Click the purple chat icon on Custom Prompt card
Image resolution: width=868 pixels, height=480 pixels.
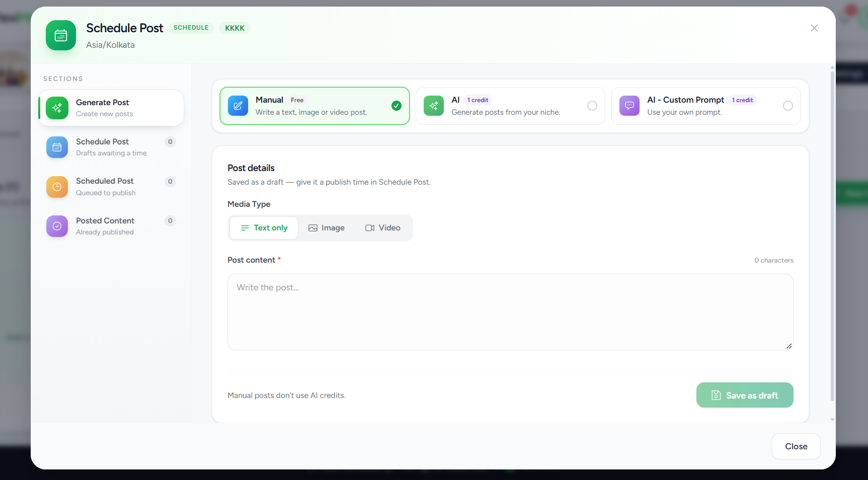click(x=629, y=106)
